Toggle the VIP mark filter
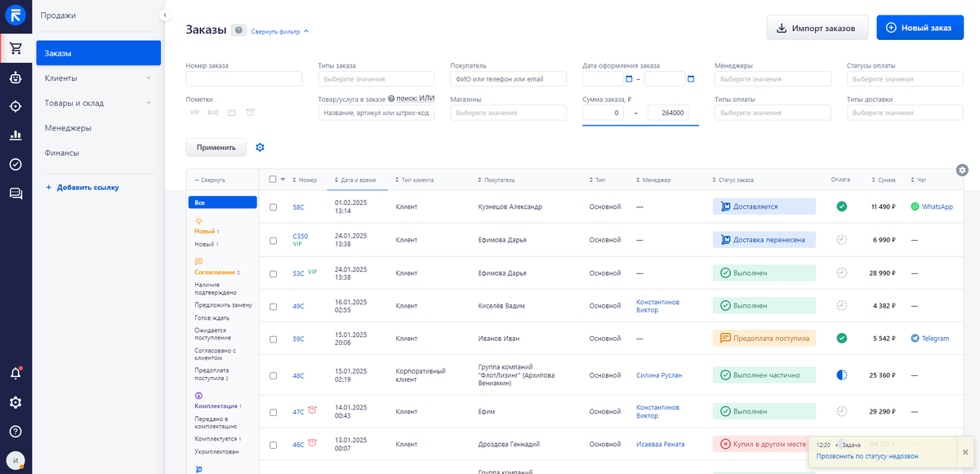Viewport: 980px width, 474px height. 194,113
